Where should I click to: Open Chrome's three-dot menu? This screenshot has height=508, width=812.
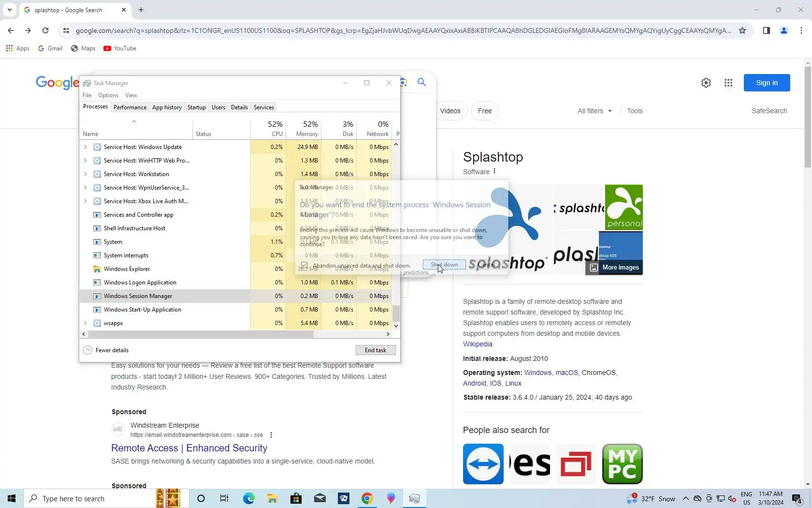coord(801,30)
